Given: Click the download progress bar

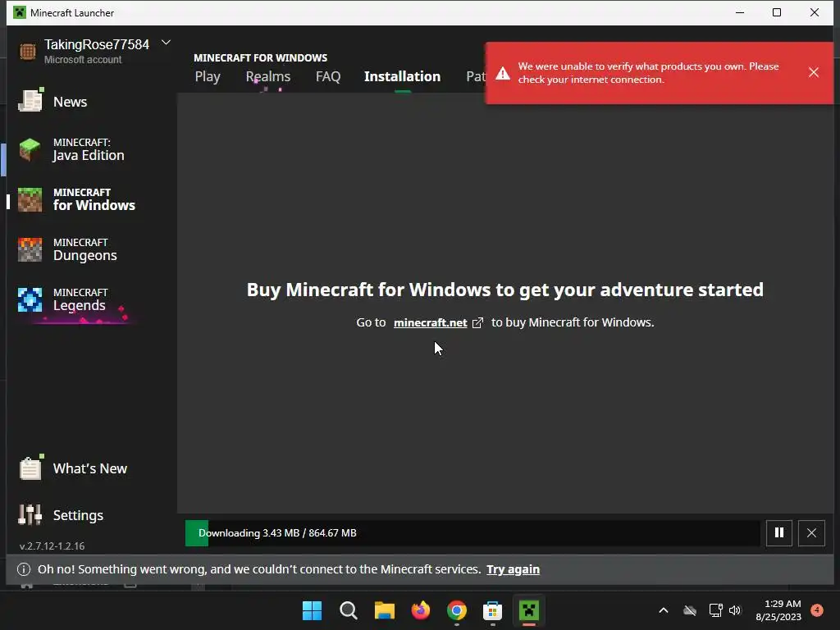Looking at the screenshot, I should [x=472, y=533].
